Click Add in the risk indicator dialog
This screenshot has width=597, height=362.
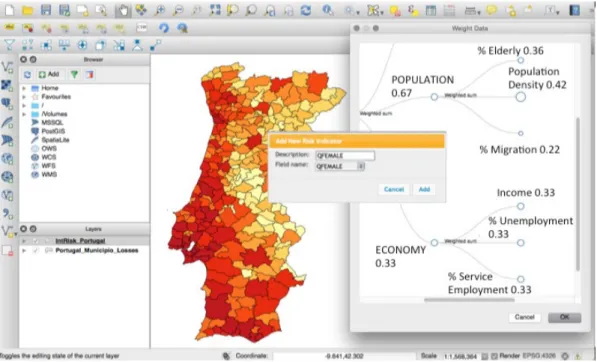(424, 189)
